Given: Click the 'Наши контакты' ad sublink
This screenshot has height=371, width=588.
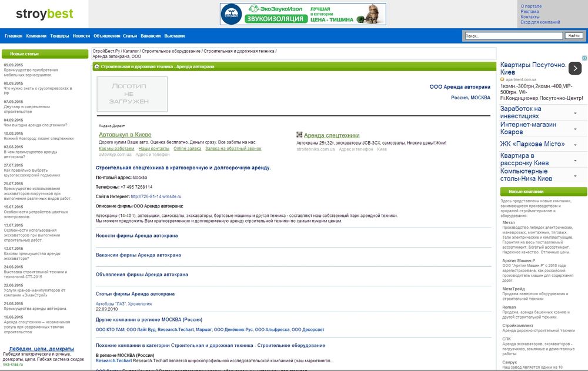Looking at the screenshot, I should click(x=153, y=149).
